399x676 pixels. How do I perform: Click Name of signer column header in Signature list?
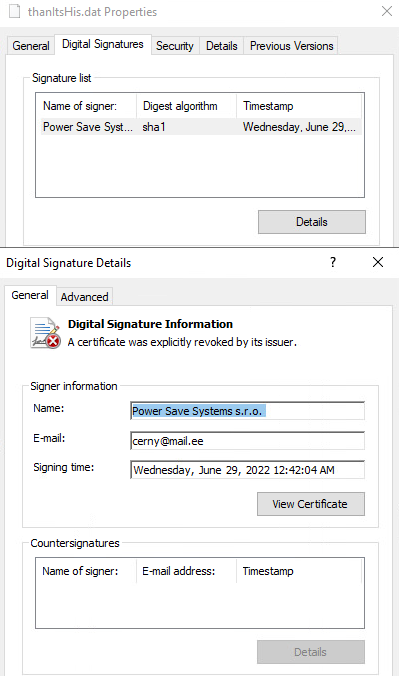pos(88,106)
